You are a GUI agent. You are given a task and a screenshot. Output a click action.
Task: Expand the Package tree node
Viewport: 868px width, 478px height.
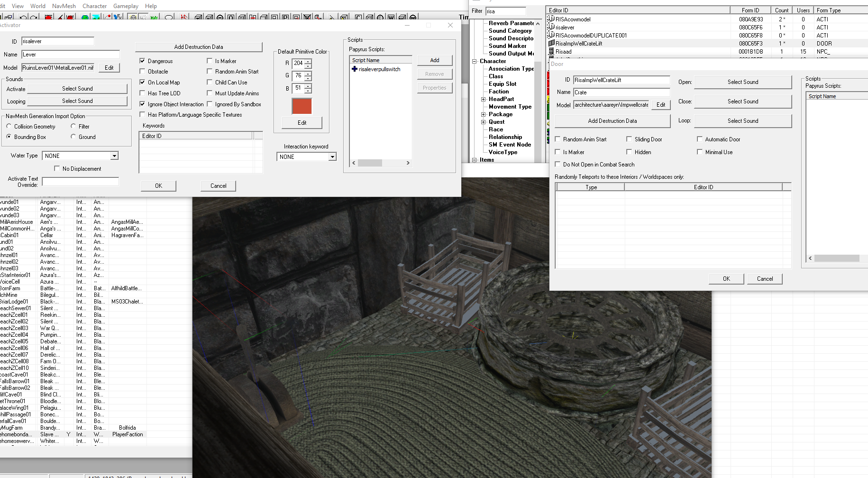tap(483, 114)
